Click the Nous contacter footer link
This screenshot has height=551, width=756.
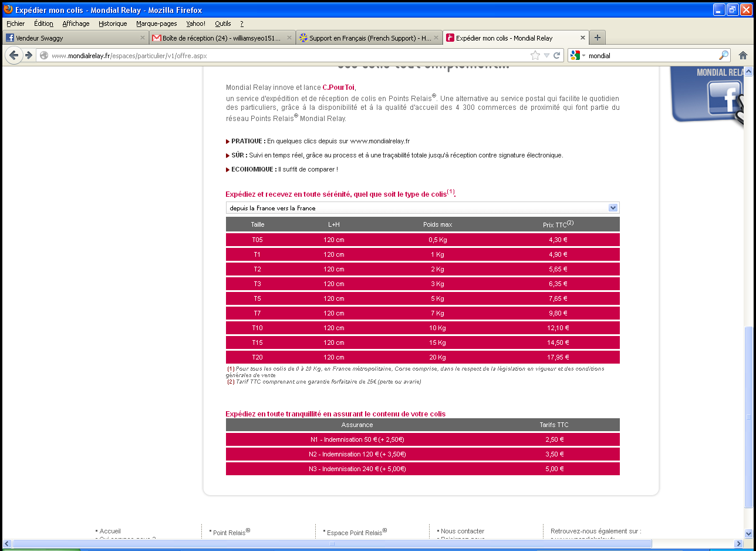click(x=463, y=531)
